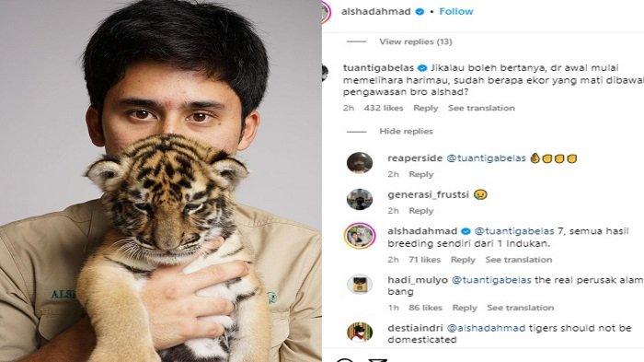Viewport: 644px width, 362px height.
Task: Open the tiger cub post photo
Action: coord(161,181)
